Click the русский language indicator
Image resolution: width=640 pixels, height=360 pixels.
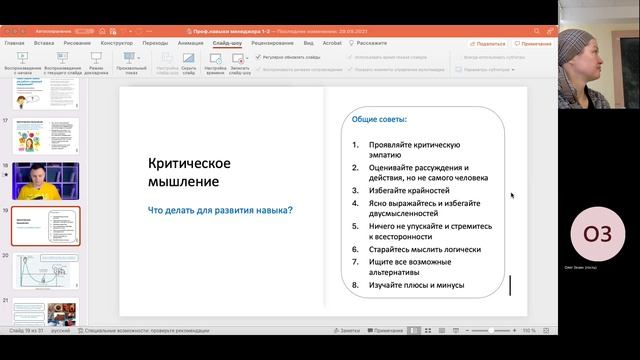click(60, 330)
